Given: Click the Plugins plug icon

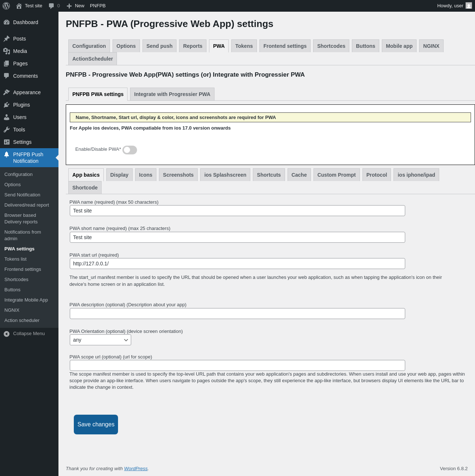Looking at the screenshot, I should point(7,105).
